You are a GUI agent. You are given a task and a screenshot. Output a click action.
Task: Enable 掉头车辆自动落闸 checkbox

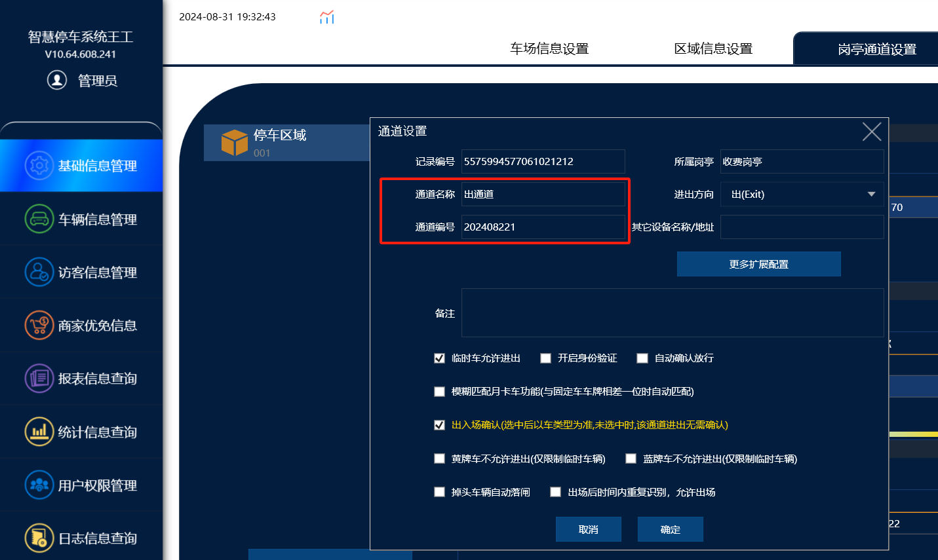440,492
